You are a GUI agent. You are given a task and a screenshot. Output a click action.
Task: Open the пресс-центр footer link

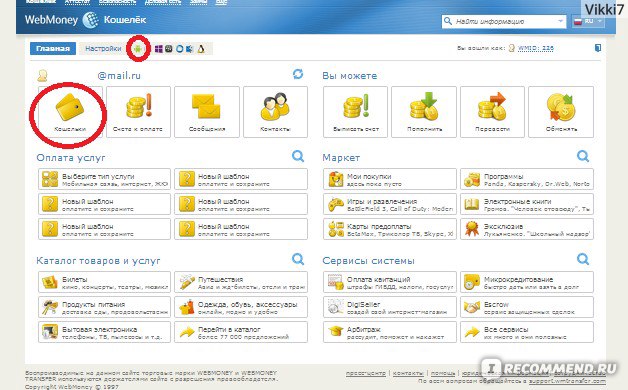click(365, 373)
